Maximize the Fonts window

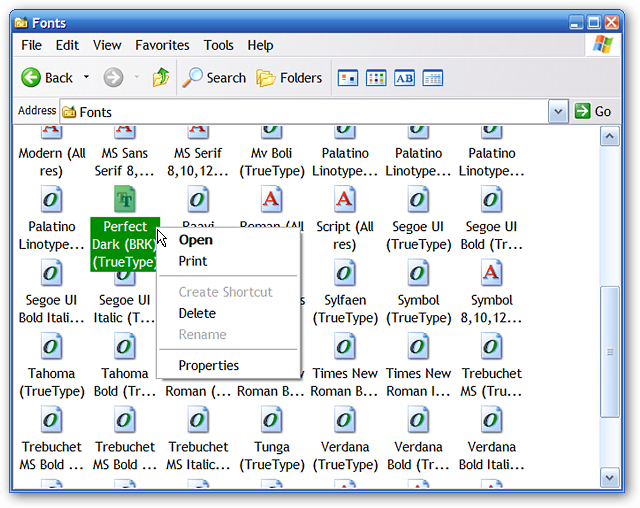coord(593,22)
